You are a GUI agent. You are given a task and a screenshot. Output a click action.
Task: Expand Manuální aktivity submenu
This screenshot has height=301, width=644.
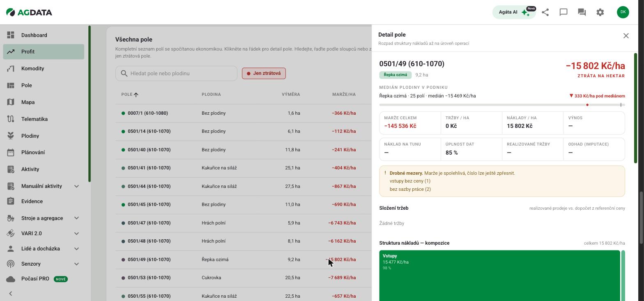(76, 186)
